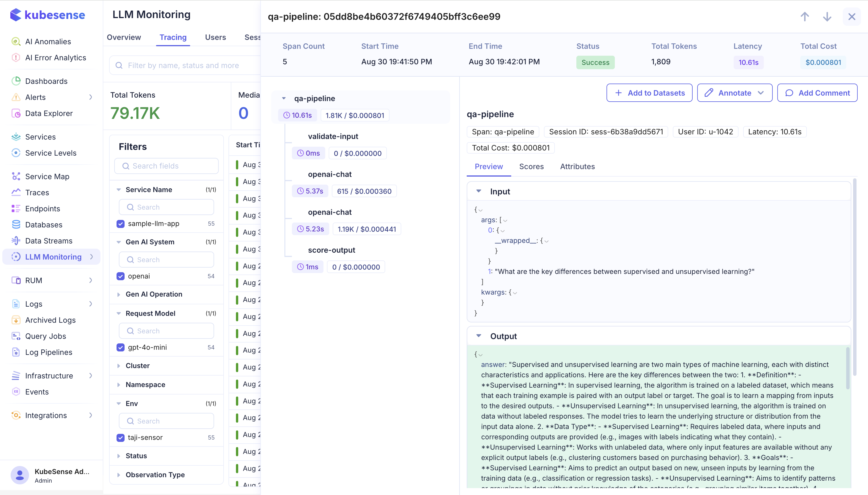Click the Service Map icon
The height and width of the screenshot is (495, 868).
tap(15, 176)
